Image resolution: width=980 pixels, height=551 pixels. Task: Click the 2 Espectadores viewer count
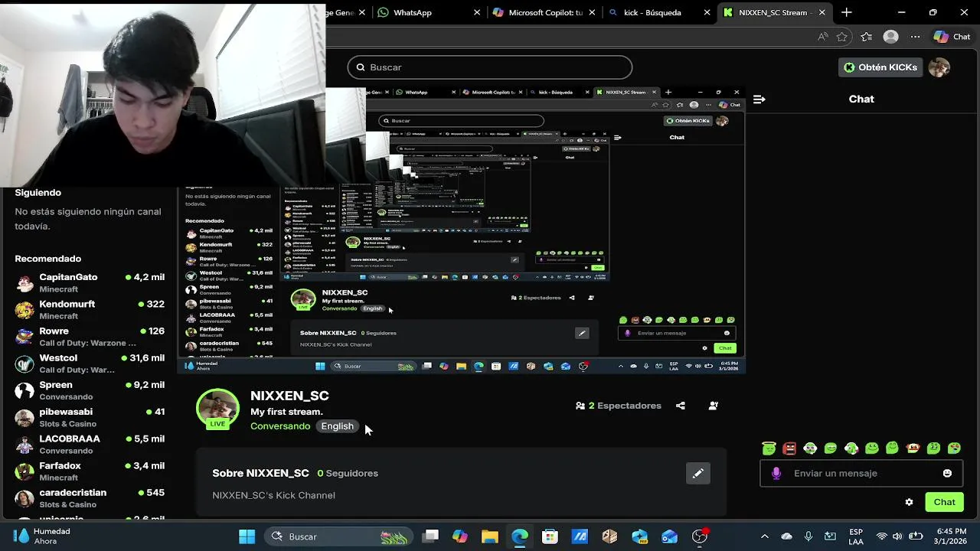click(619, 406)
